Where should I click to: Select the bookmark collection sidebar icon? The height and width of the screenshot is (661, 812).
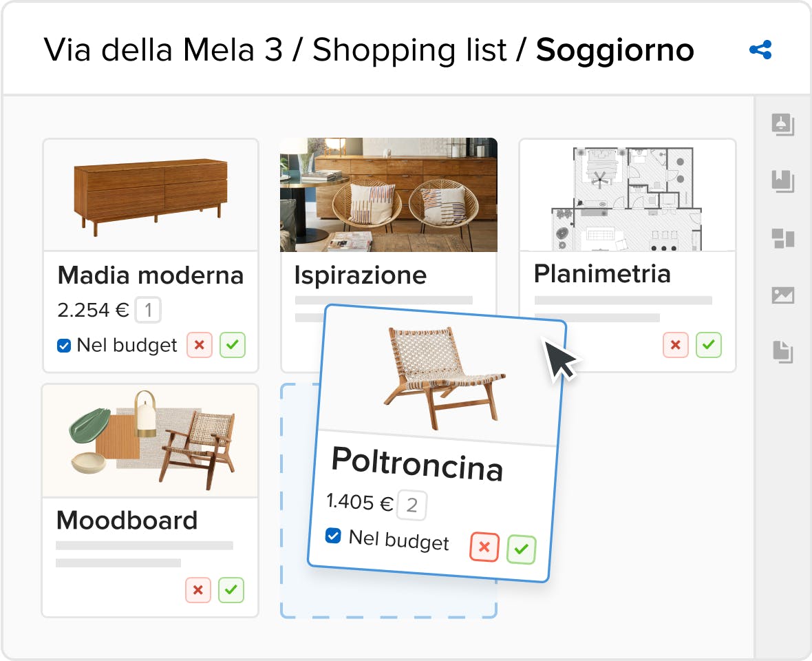click(x=782, y=181)
